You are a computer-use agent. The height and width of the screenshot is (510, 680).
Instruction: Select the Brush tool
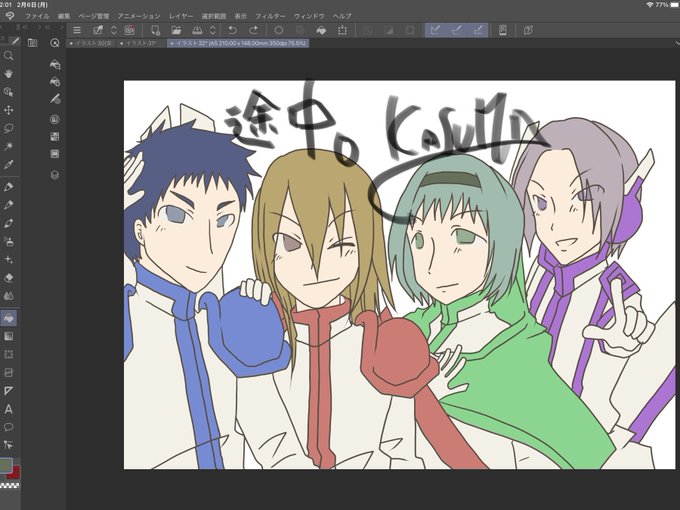[x=8, y=223]
